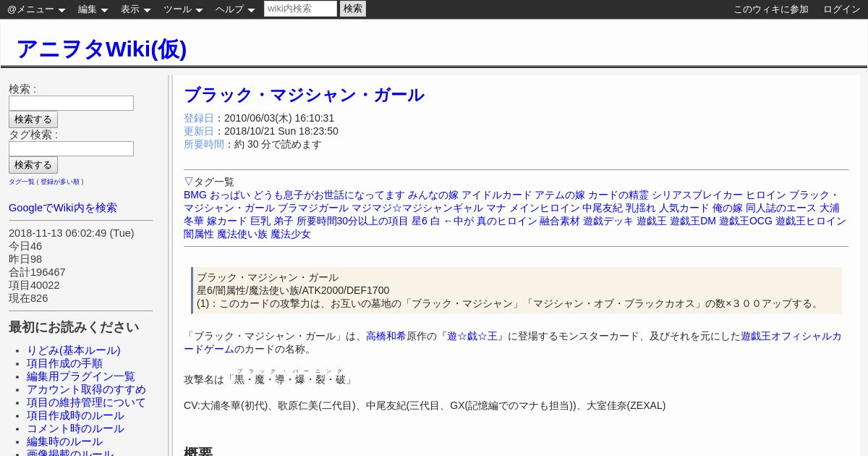Screen dimensions: 868x456
Task: Open the みんなの嫁 tag link
Action: point(433,195)
